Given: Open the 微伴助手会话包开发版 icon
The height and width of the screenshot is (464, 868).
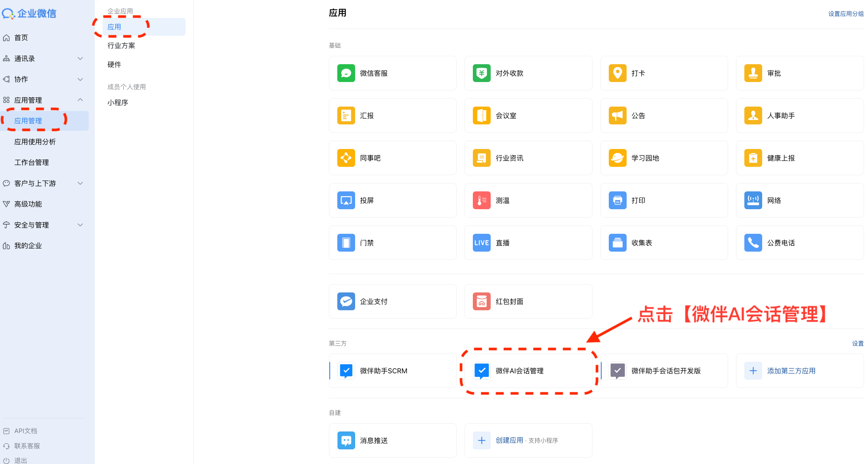Looking at the screenshot, I should (618, 371).
